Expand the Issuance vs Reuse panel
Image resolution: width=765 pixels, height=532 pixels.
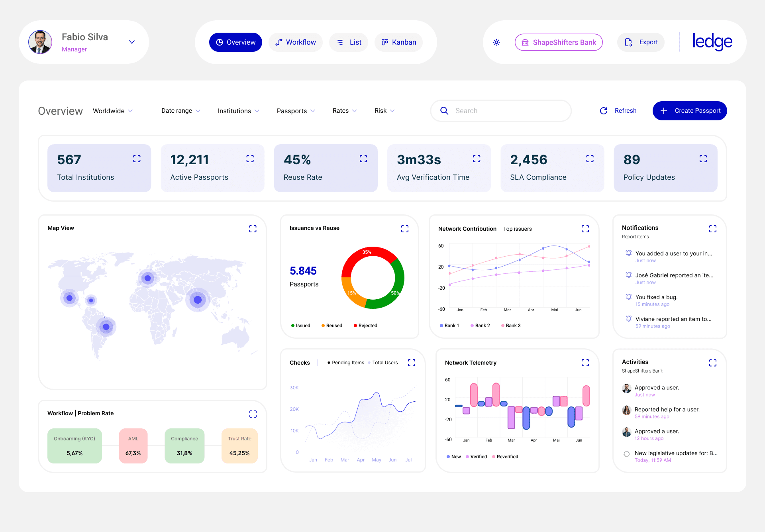404,229
